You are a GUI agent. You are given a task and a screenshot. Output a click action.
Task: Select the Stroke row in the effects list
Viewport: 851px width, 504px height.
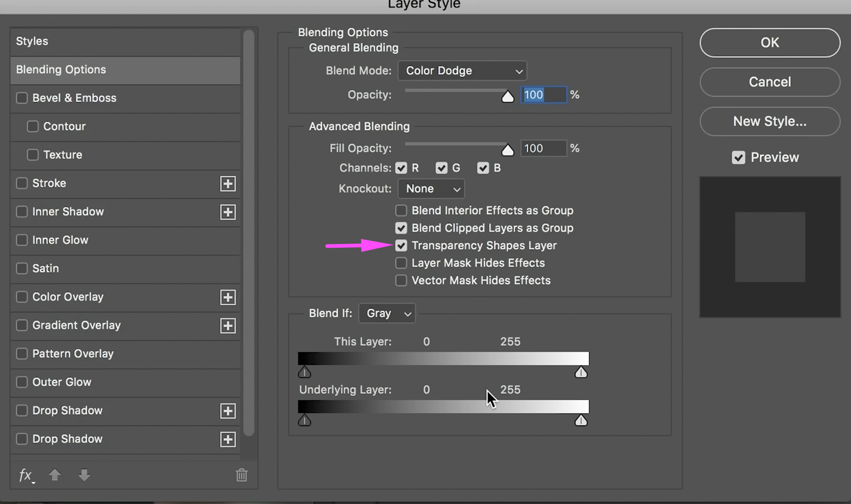[125, 183]
